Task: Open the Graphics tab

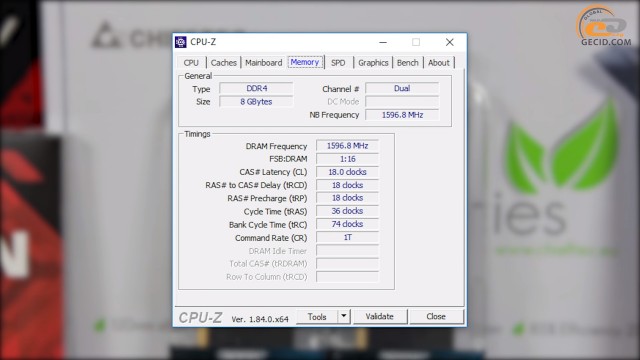Action: pyautogui.click(x=373, y=63)
